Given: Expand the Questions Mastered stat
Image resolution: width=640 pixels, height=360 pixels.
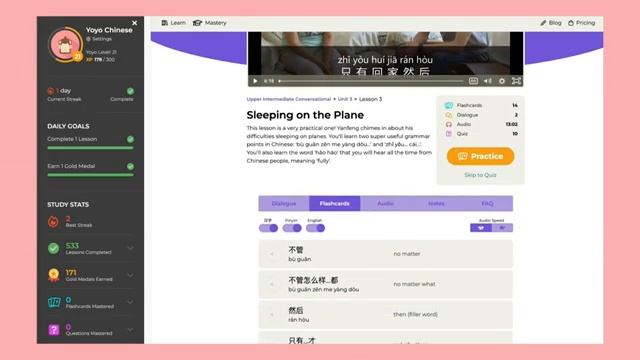Looking at the screenshot, I should 130,329.
